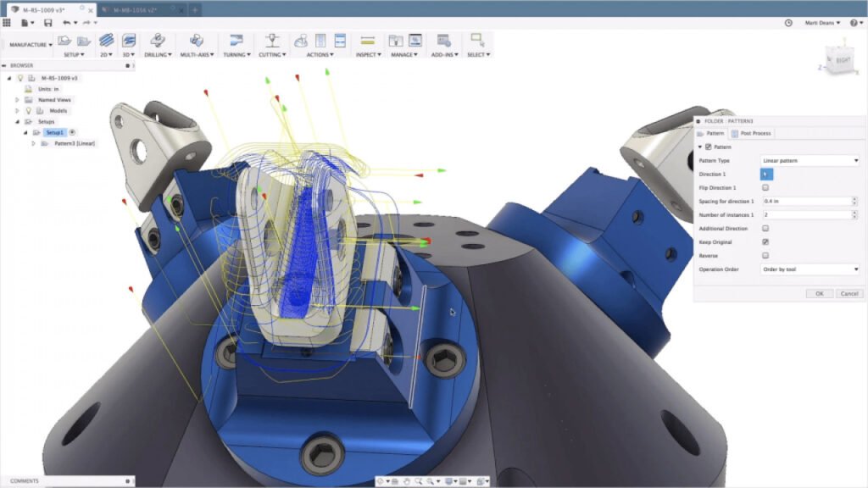Open the Operation Order dropdown

tap(810, 269)
